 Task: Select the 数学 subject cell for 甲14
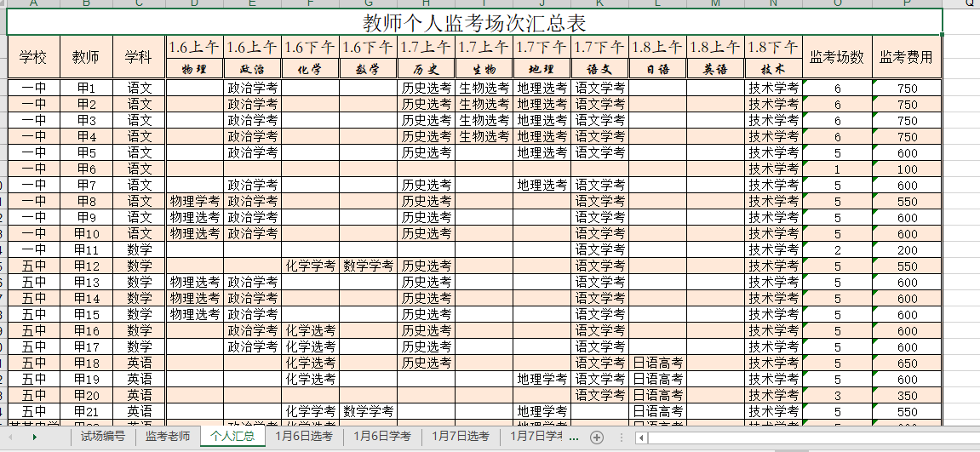click(139, 299)
